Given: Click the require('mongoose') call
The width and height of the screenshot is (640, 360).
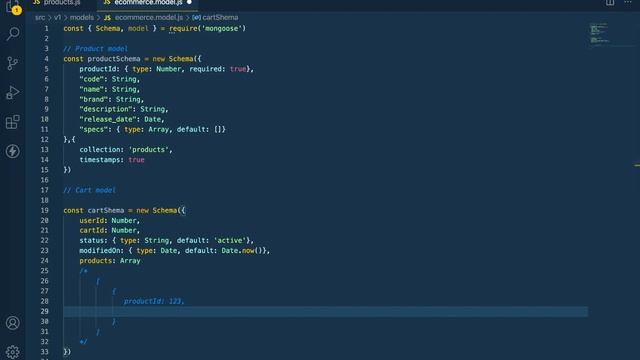Looking at the screenshot, I should pyautogui.click(x=207, y=29).
